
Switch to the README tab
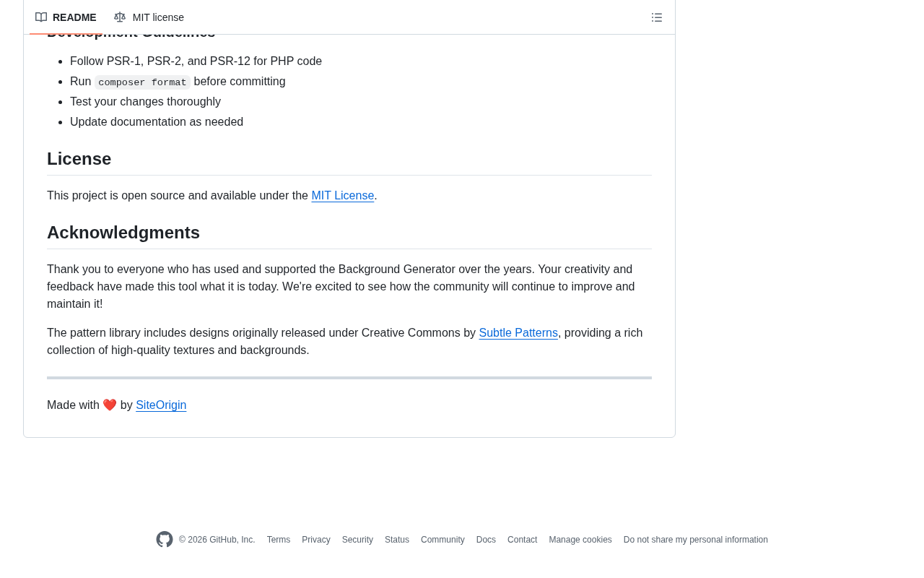pos(66,17)
